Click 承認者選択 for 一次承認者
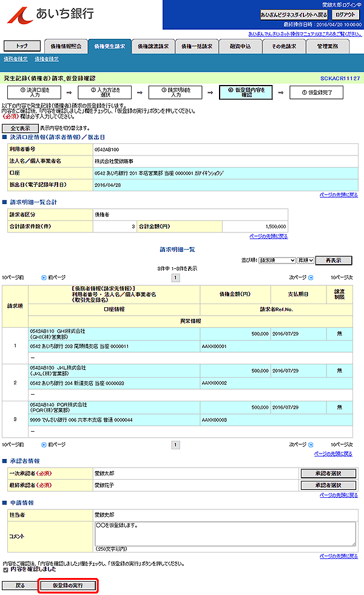This screenshot has height=595, width=364. click(x=328, y=473)
